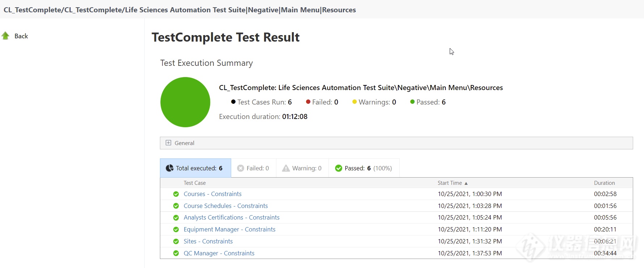
Task: Click passed status icon for Equipment Manager row
Action: tap(176, 230)
